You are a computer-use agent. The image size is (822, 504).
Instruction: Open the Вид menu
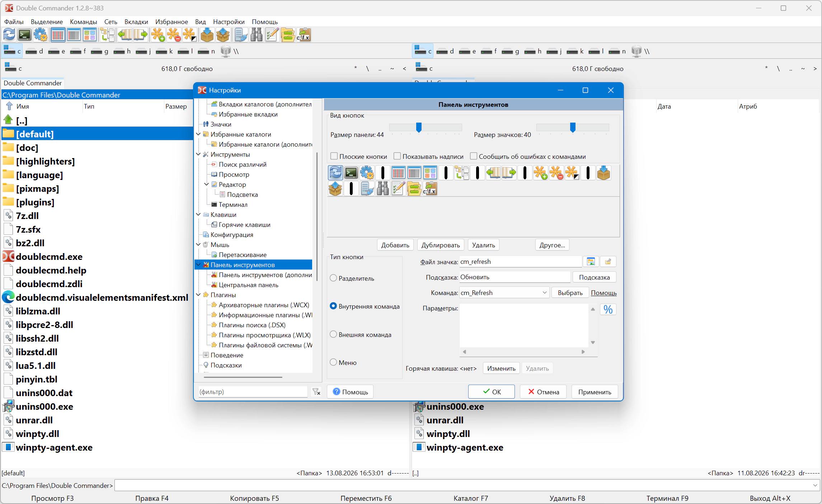point(201,22)
